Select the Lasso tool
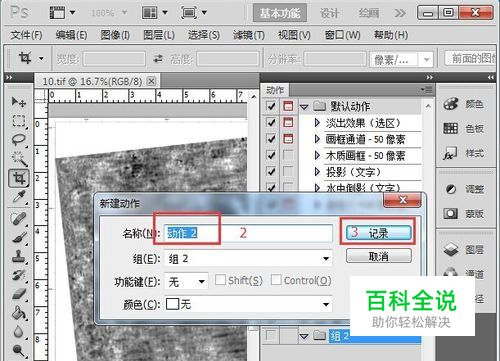Screen dimensions: 500x361 pos(19,139)
